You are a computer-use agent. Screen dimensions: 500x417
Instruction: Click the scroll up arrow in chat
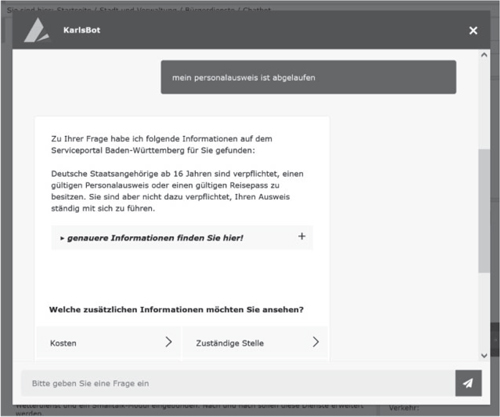pos(484,55)
